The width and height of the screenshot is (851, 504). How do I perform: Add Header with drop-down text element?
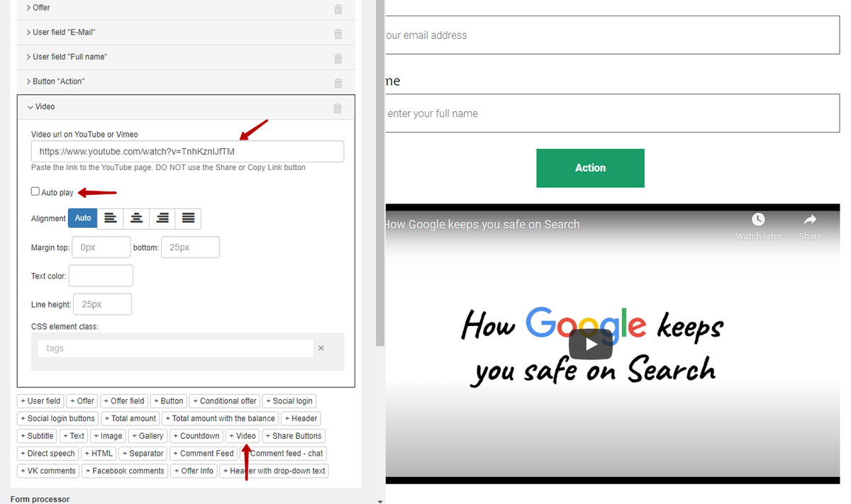[x=274, y=471]
